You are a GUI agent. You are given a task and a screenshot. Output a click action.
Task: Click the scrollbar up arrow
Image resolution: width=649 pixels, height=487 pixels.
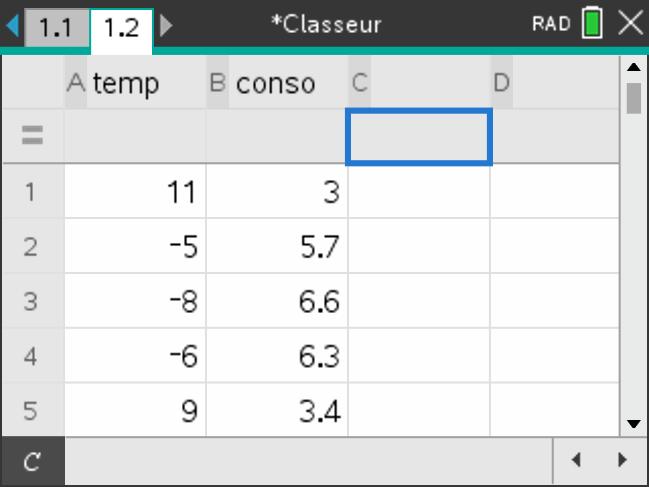point(633,68)
